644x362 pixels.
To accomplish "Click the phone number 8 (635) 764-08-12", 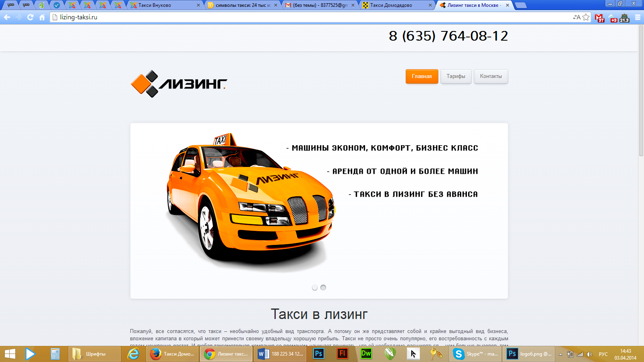I will [448, 36].
